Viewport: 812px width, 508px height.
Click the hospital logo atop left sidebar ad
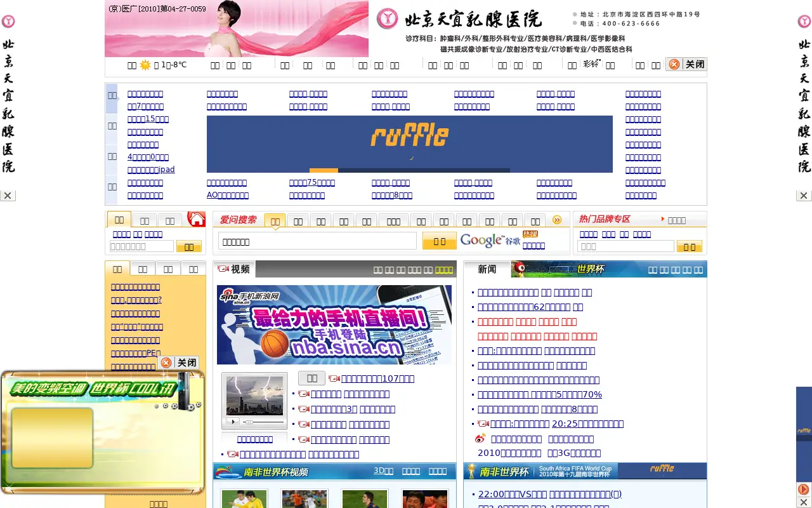(8, 22)
